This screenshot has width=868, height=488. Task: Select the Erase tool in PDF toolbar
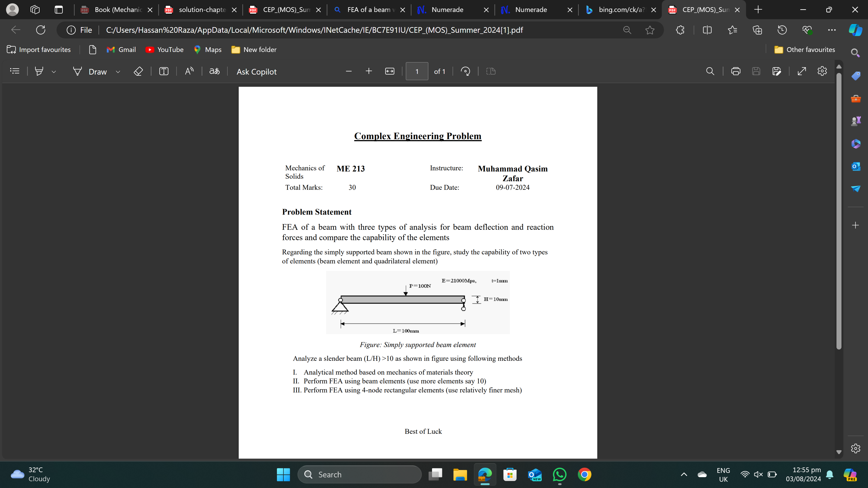[x=138, y=71]
